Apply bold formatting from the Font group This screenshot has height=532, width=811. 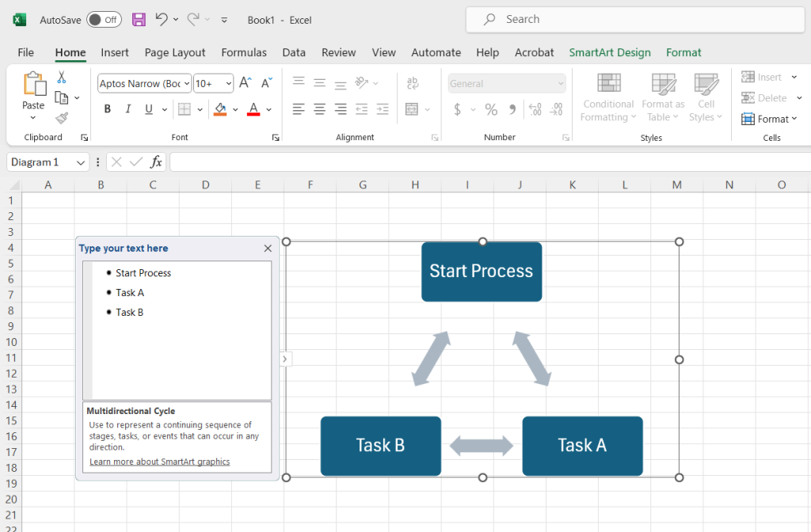(107, 108)
